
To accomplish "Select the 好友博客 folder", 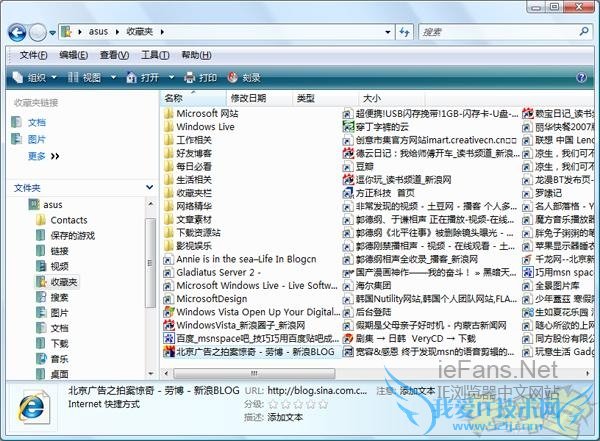I will click(188, 154).
